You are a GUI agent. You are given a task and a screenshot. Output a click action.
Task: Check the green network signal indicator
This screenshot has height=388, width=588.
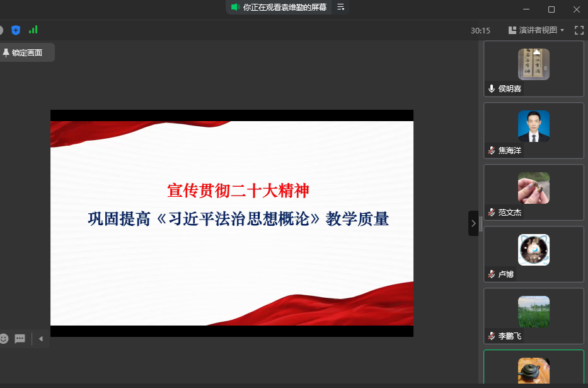(33, 30)
